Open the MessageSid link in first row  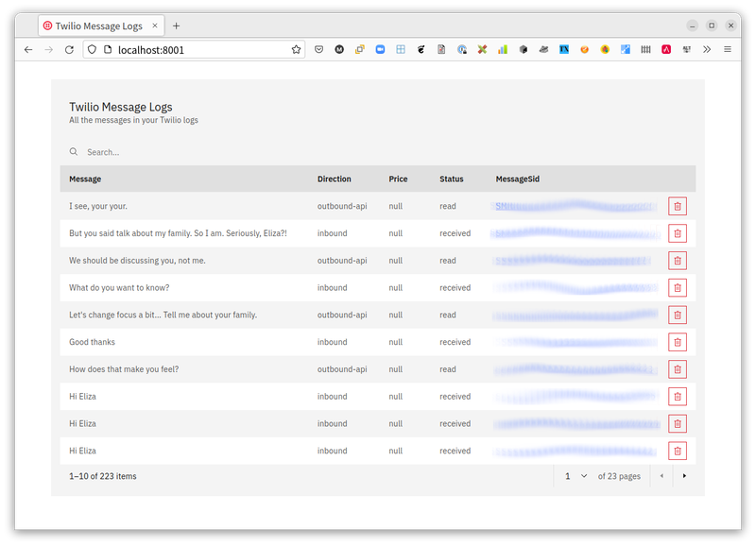pyautogui.click(x=574, y=206)
